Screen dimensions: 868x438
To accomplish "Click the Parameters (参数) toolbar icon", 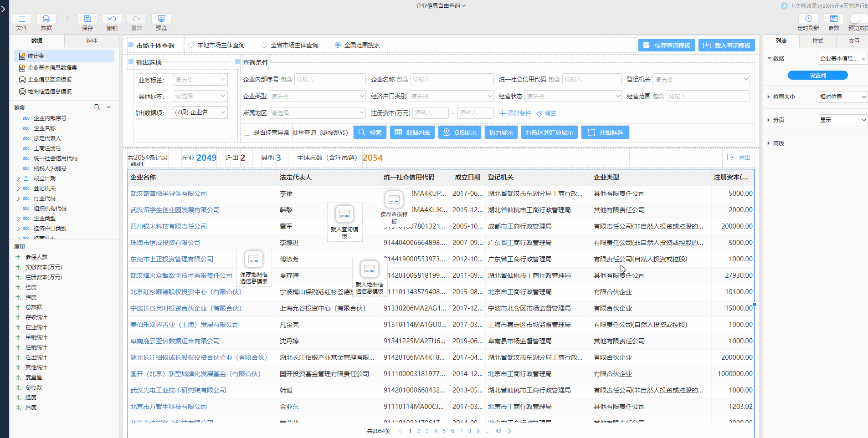I will point(833,19).
